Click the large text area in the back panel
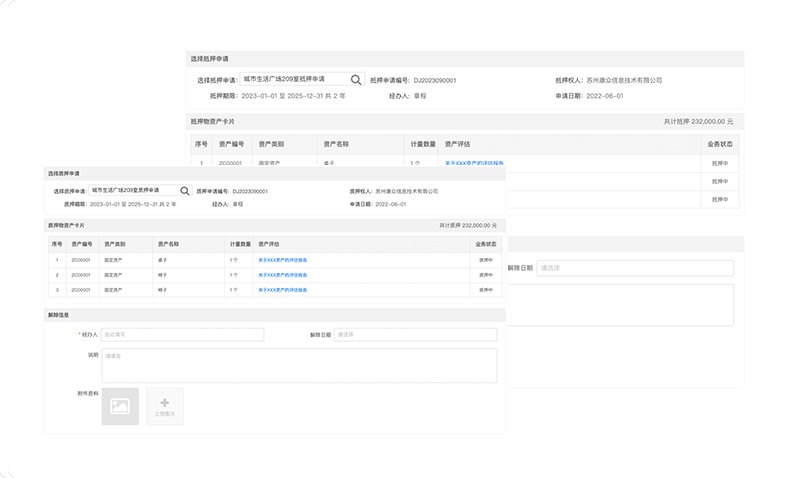 click(x=620, y=305)
